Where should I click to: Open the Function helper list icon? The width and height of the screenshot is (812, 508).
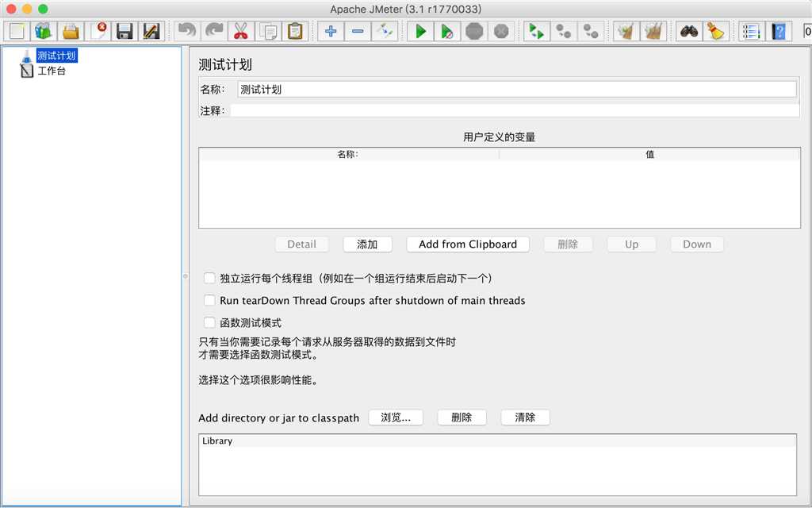752,31
